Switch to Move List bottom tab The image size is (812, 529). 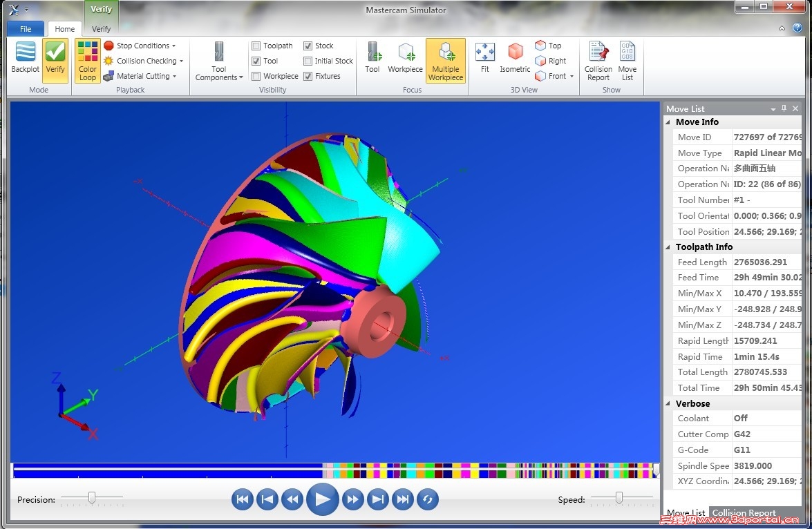pos(686,512)
